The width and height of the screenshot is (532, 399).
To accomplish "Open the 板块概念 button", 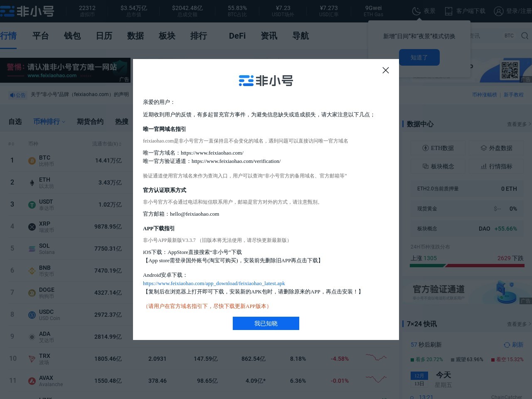I will [438, 166].
